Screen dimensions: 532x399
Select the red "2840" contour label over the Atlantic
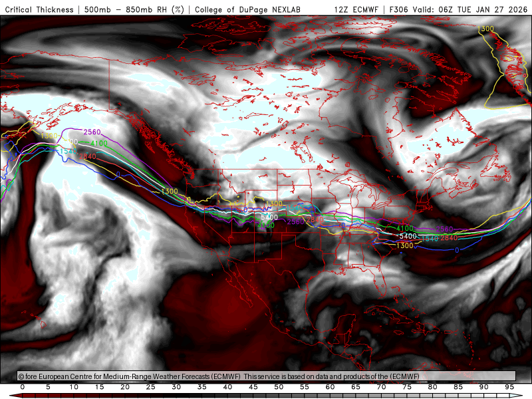450,238
